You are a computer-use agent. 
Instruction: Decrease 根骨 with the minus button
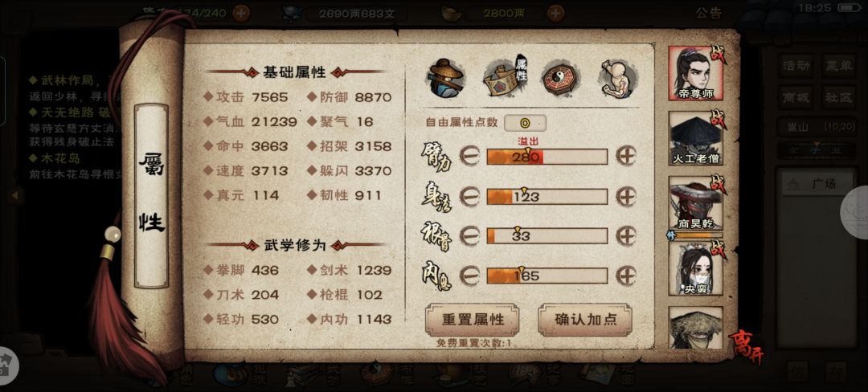tap(469, 236)
